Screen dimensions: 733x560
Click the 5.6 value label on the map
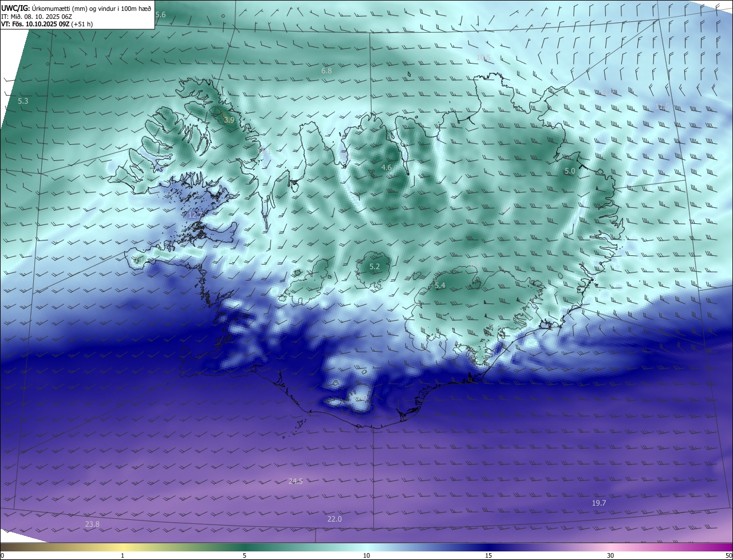(x=160, y=14)
